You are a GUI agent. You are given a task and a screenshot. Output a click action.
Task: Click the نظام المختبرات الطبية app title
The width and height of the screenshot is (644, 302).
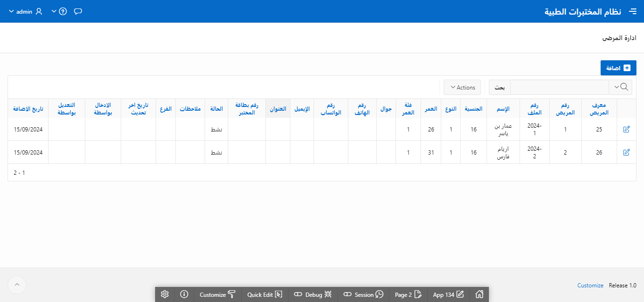pyautogui.click(x=583, y=11)
